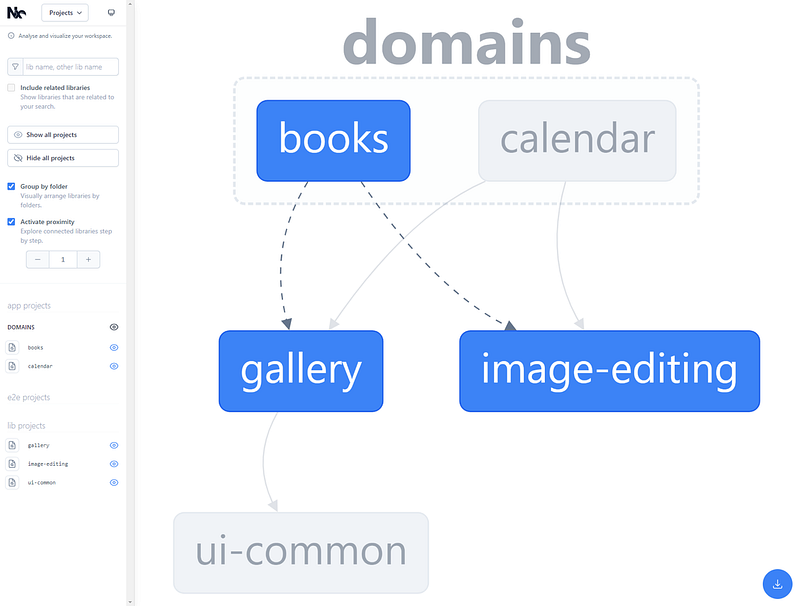The image size is (800, 606).
Task: Open the Projects dropdown
Action: point(65,13)
